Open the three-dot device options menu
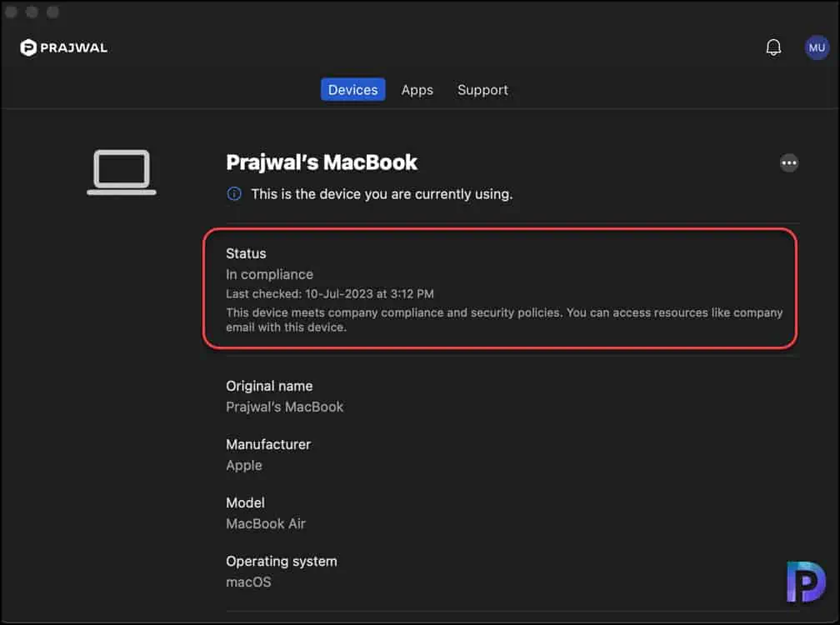The image size is (840, 625). click(788, 162)
